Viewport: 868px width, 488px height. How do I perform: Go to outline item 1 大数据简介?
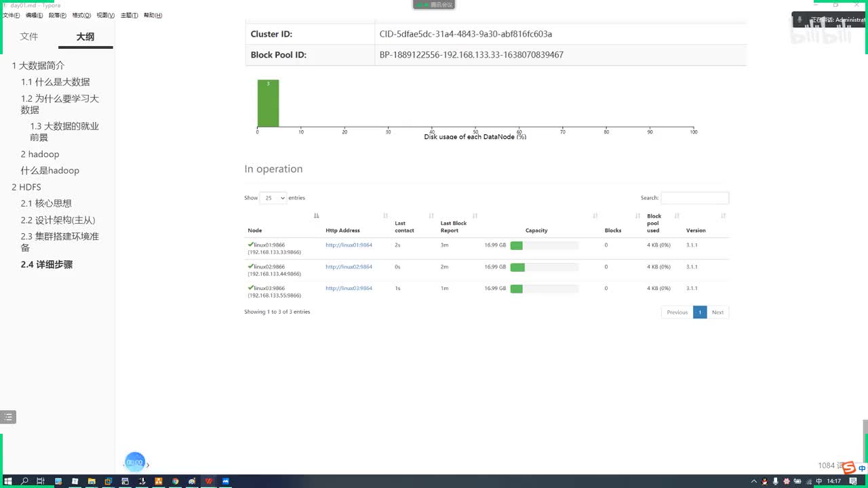[39, 66]
